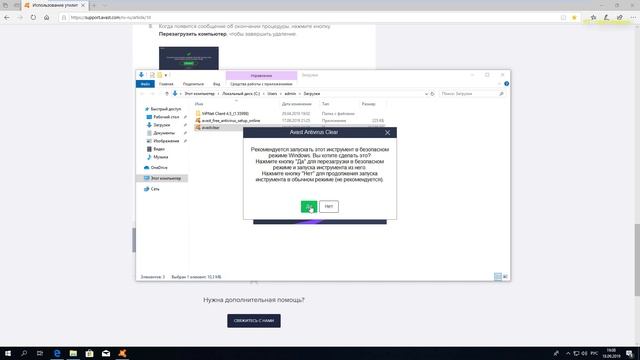Close the Avast Antivirus Clear dialog
This screenshot has height=360, width=640.
click(387, 133)
